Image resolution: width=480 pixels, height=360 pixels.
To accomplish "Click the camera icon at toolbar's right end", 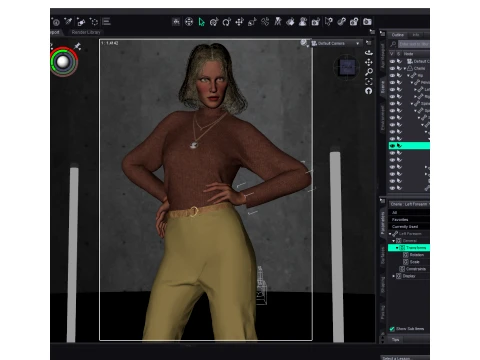I will pos(367,22).
